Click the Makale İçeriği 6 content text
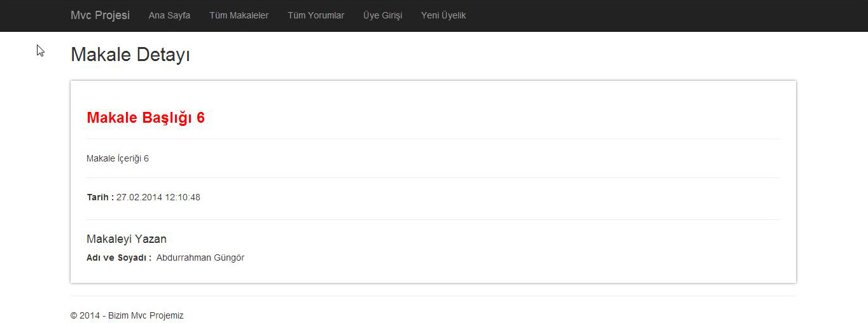Image resolution: width=868 pixels, height=323 pixels. 118,158
